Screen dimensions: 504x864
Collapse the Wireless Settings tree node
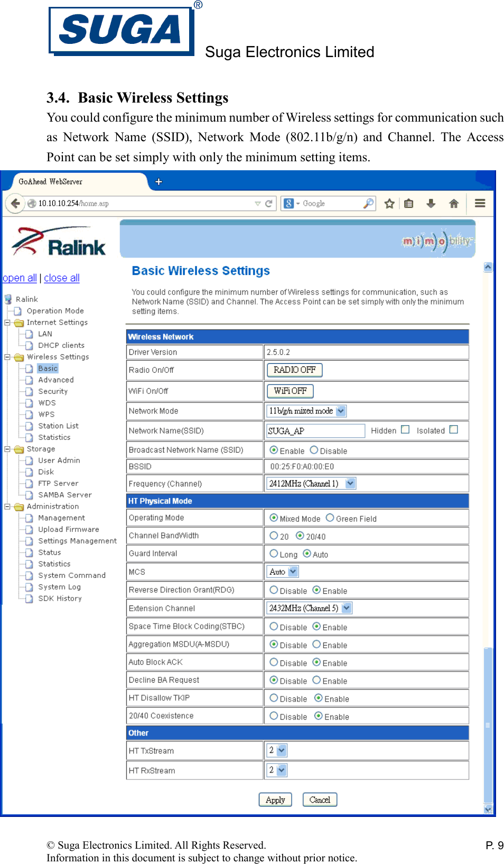7,357
